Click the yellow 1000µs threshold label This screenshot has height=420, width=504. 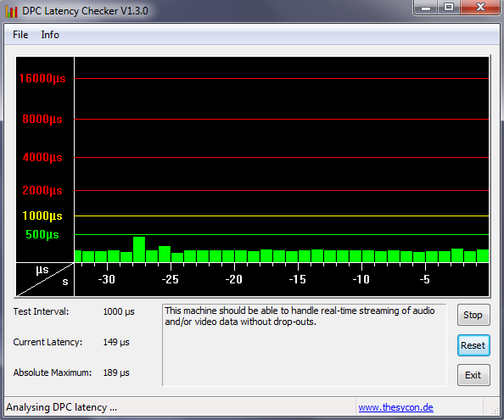point(42,216)
